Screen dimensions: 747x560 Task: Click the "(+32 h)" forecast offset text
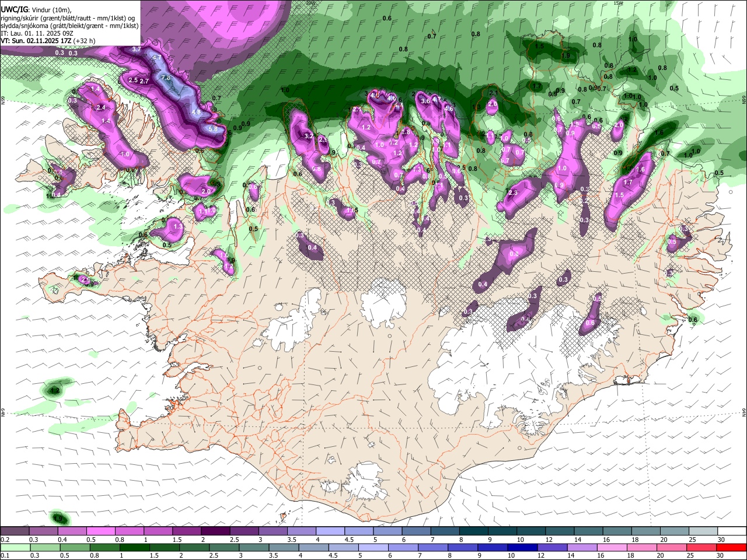click(x=84, y=41)
